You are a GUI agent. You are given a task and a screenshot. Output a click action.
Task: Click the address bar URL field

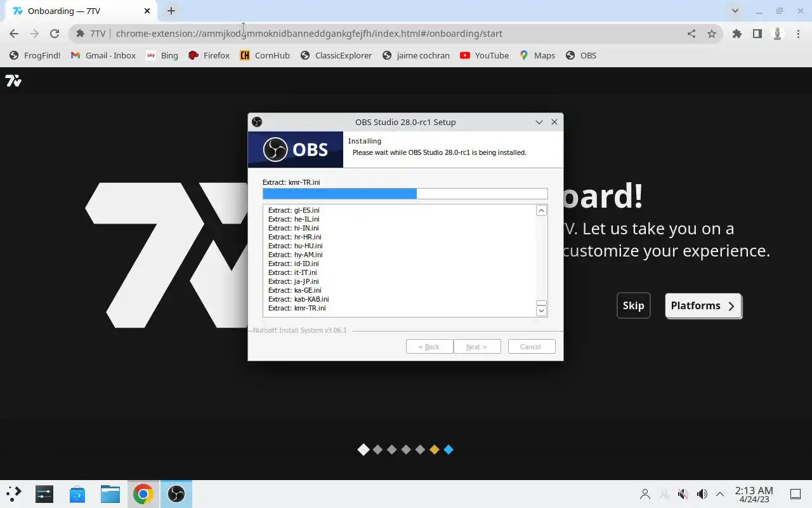(396, 34)
